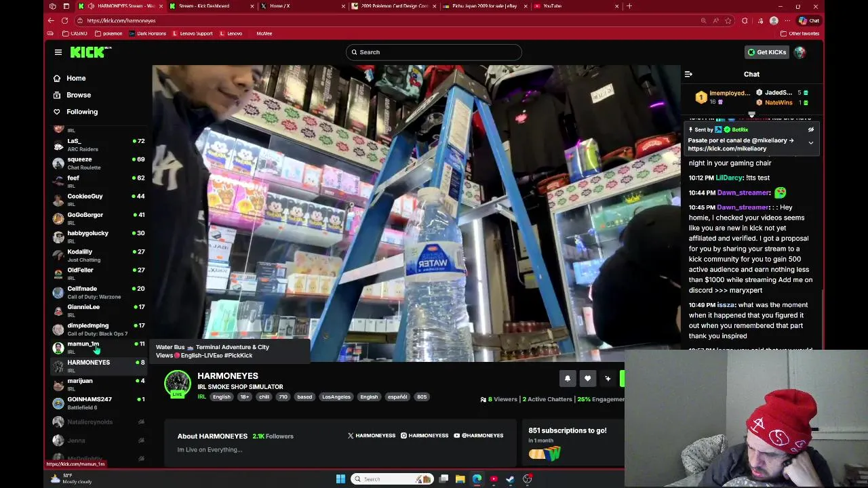Click NateWins in gift leaderboard

(778, 102)
